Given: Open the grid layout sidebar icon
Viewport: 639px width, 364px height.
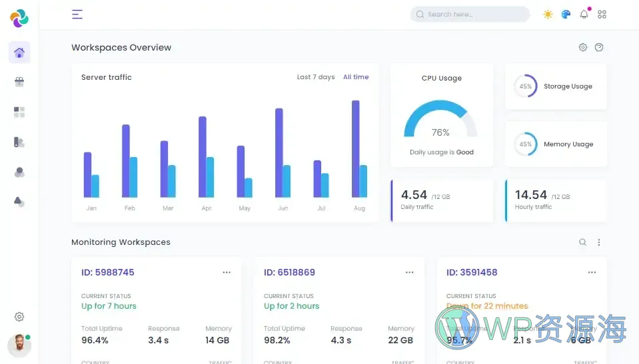Looking at the screenshot, I should pyautogui.click(x=19, y=112).
